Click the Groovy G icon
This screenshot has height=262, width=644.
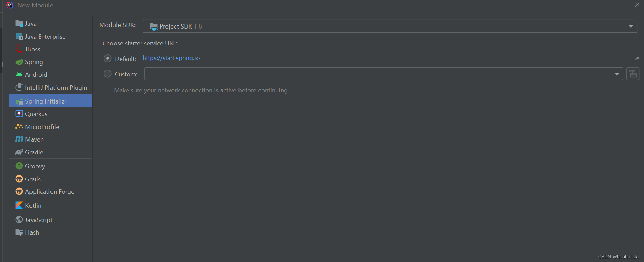coord(19,166)
